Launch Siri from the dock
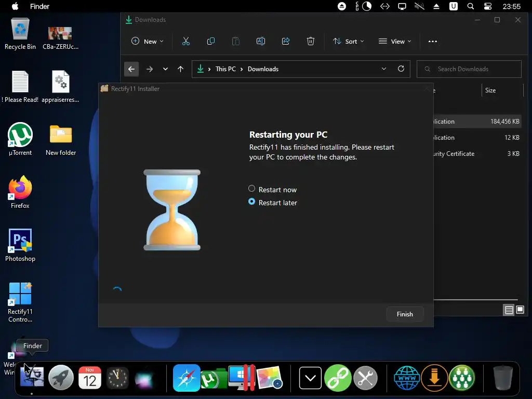532x399 pixels. 144,378
